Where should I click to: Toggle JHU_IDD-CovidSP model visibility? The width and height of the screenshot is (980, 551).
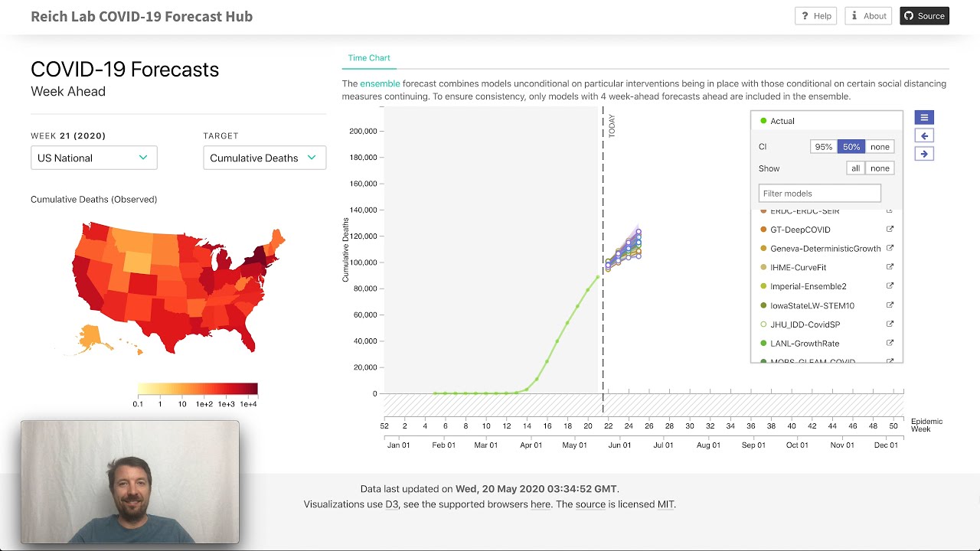pyautogui.click(x=763, y=324)
